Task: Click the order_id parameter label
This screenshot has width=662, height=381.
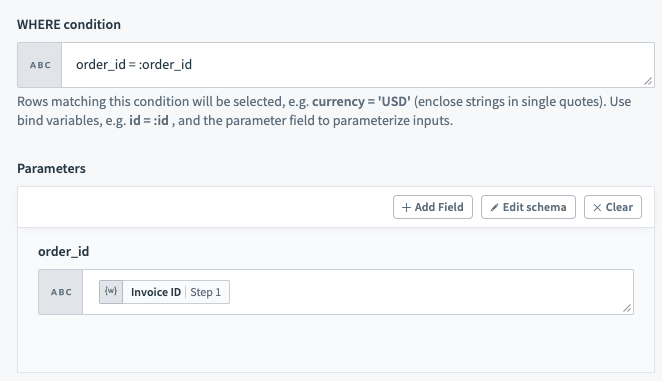Action: pos(63,252)
